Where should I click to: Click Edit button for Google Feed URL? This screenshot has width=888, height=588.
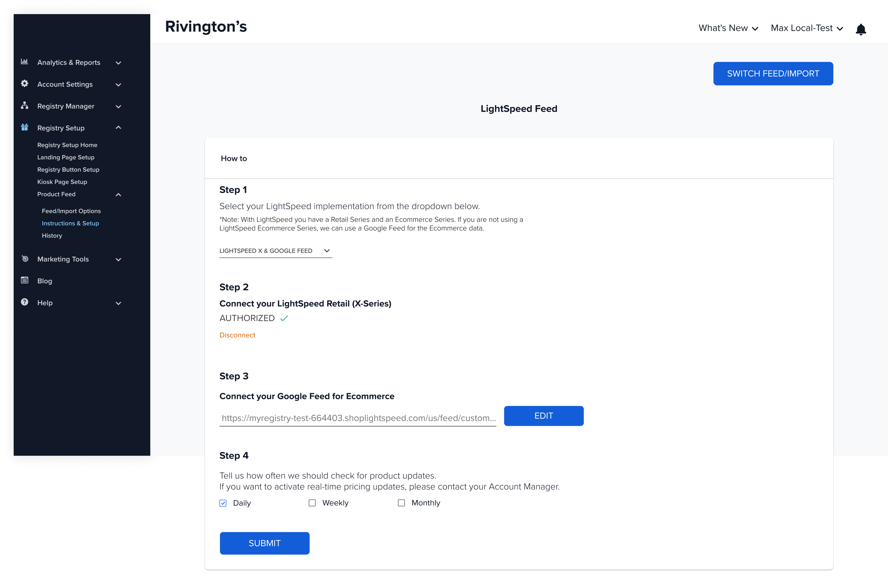[543, 415]
